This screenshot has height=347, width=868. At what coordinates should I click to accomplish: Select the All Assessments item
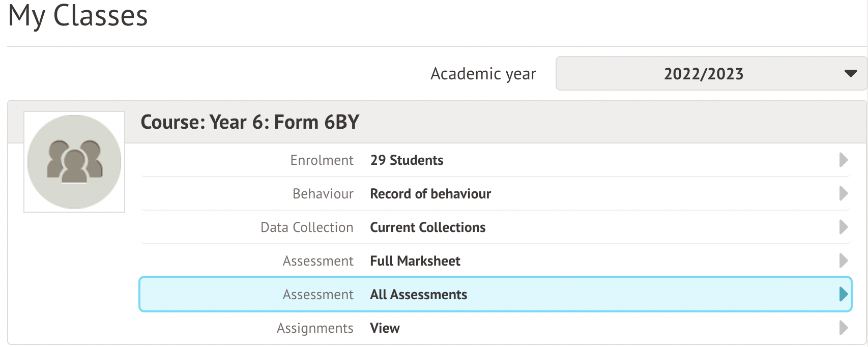418,295
